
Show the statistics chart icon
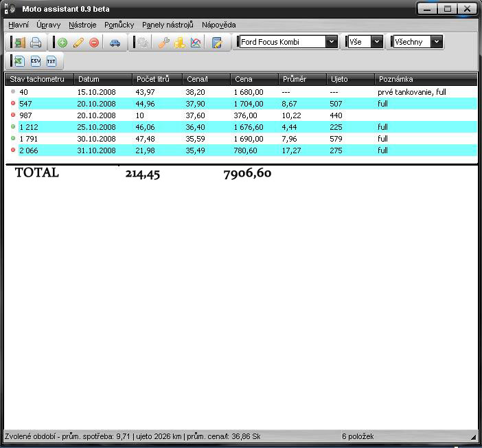tap(196, 43)
